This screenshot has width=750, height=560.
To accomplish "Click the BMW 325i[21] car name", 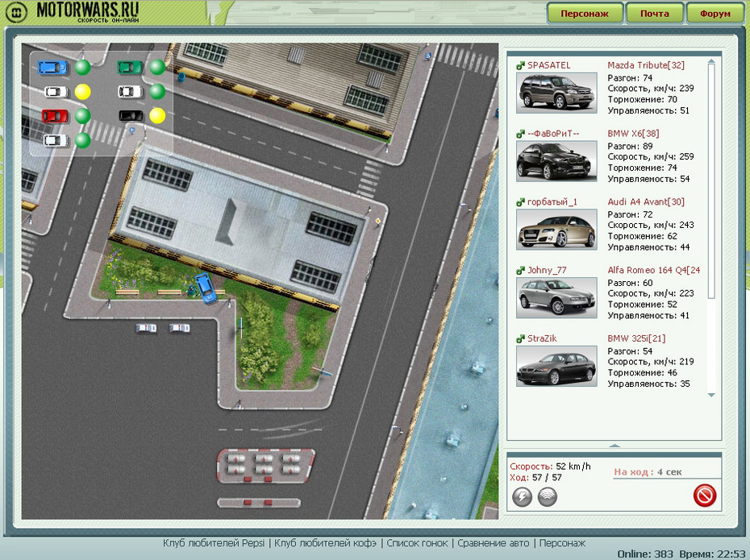I will pos(636,338).
